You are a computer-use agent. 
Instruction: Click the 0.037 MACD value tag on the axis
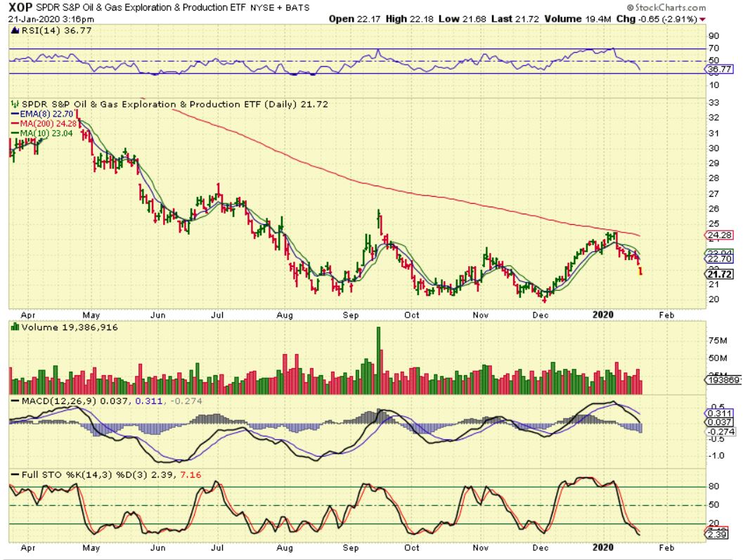click(719, 422)
